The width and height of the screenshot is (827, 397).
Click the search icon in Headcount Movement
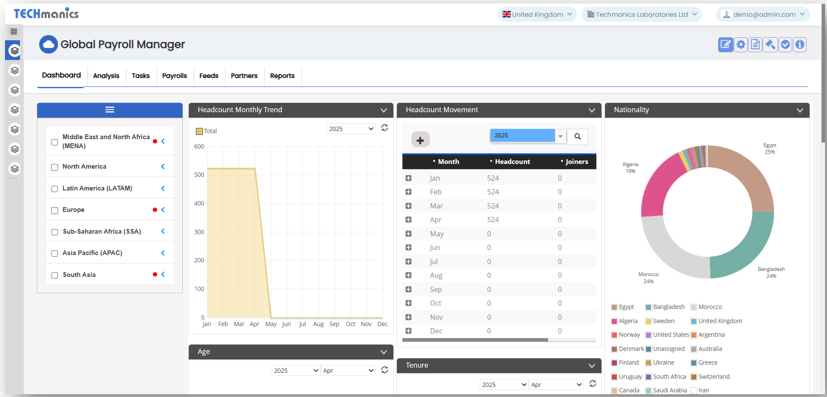[x=577, y=137]
